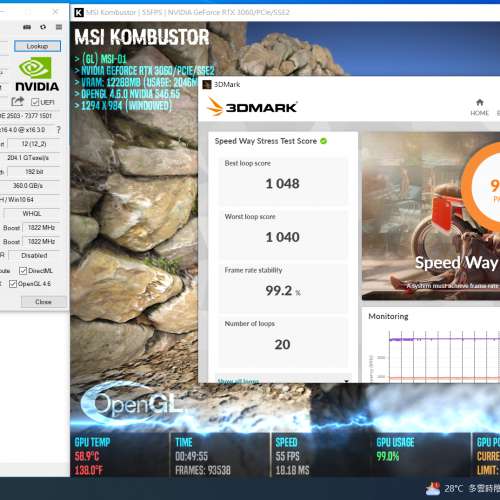
Task: Click Speed Way benchmark thumbnail
Action: tap(431, 216)
